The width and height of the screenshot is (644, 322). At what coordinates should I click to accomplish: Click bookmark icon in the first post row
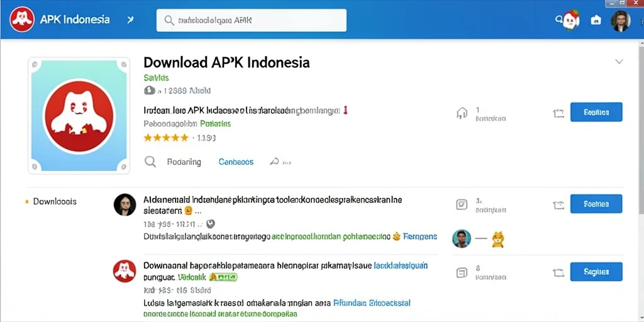(558, 204)
